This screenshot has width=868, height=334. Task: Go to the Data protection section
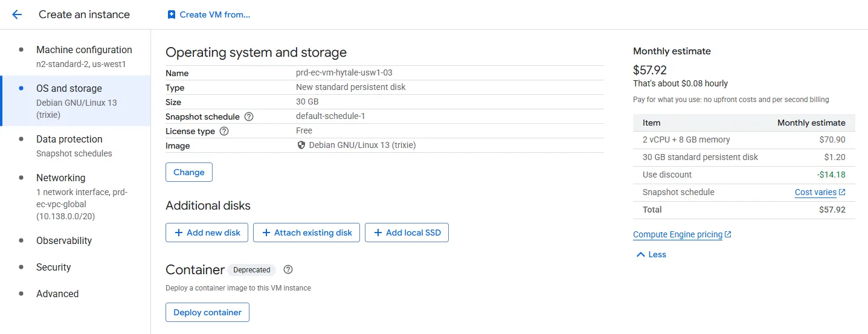coord(76,146)
